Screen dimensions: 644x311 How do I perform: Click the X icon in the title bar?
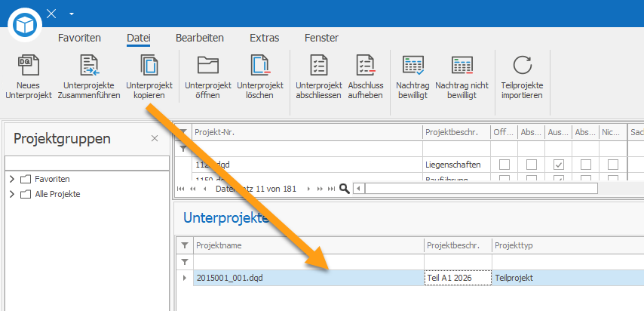[x=51, y=14]
